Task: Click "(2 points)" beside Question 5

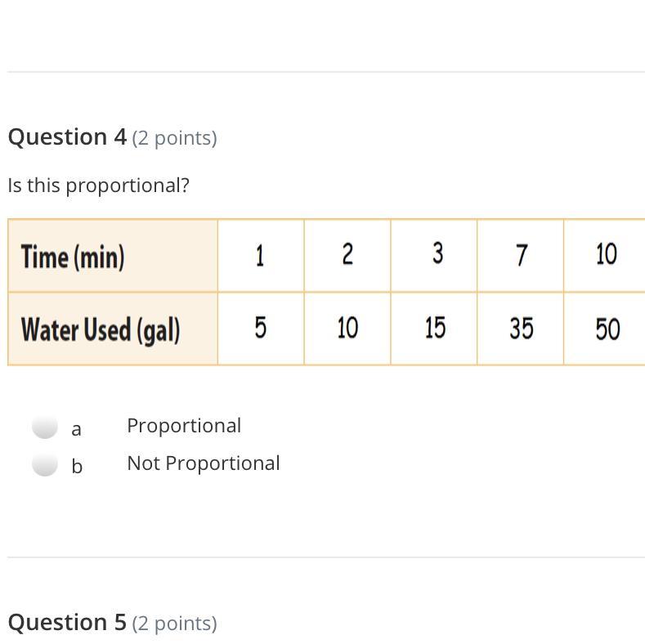Action: click(174, 624)
